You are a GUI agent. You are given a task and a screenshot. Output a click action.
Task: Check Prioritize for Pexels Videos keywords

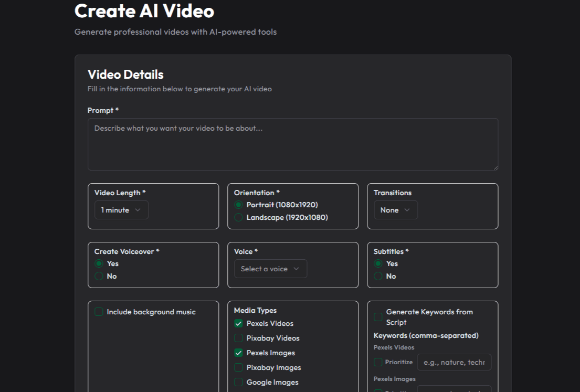point(378,362)
